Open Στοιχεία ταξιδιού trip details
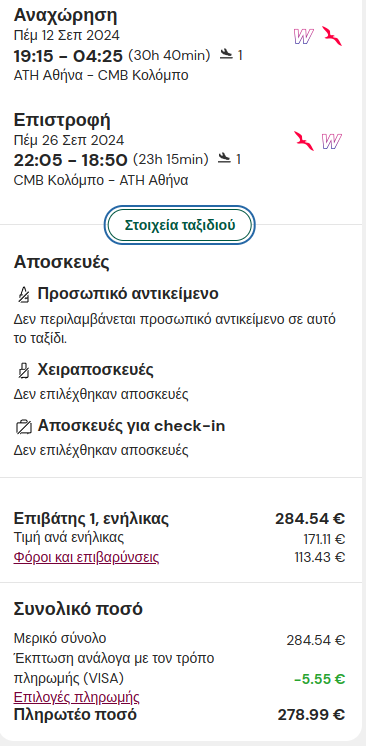This screenshot has width=366, height=746. [x=180, y=225]
